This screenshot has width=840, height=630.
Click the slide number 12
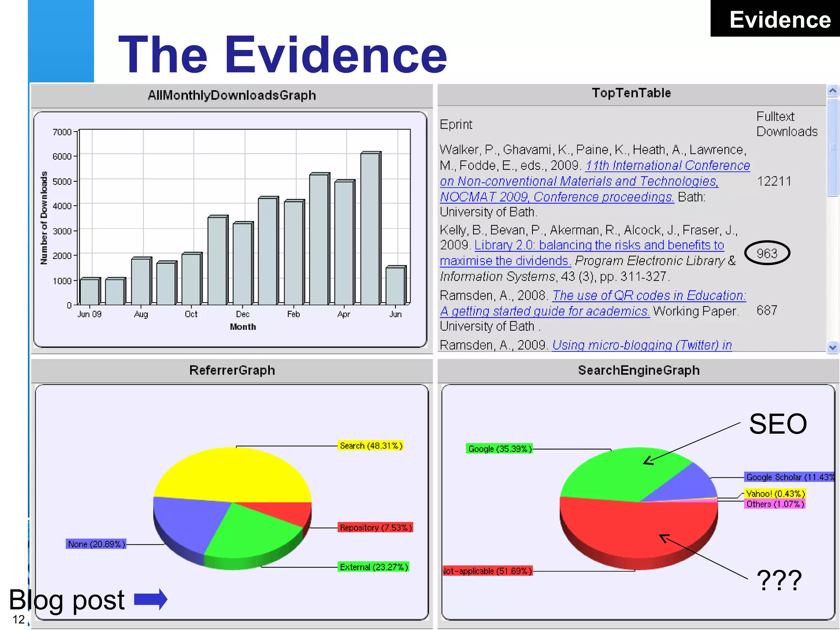[19, 619]
